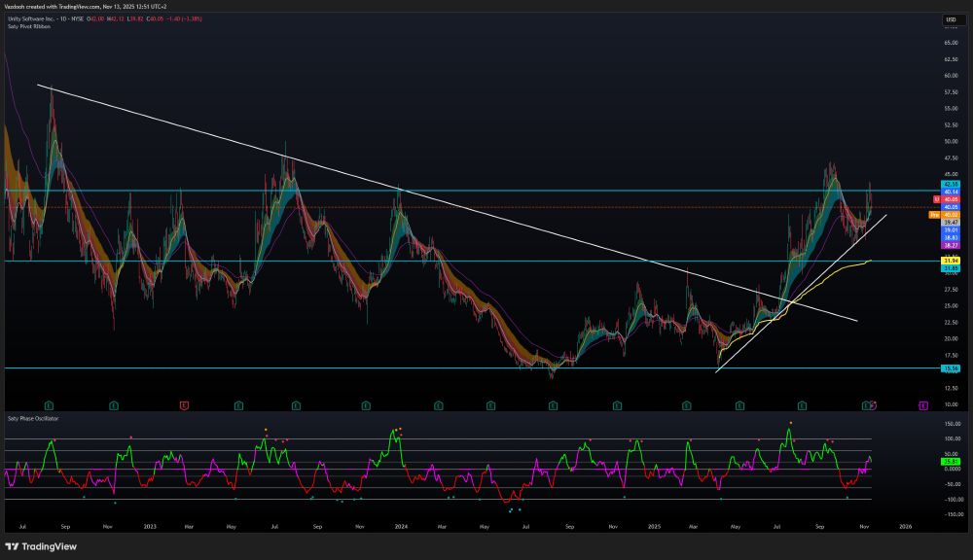Click the Unity Software Inc. symbol title
Screen dimensions: 973x560
coord(30,18)
